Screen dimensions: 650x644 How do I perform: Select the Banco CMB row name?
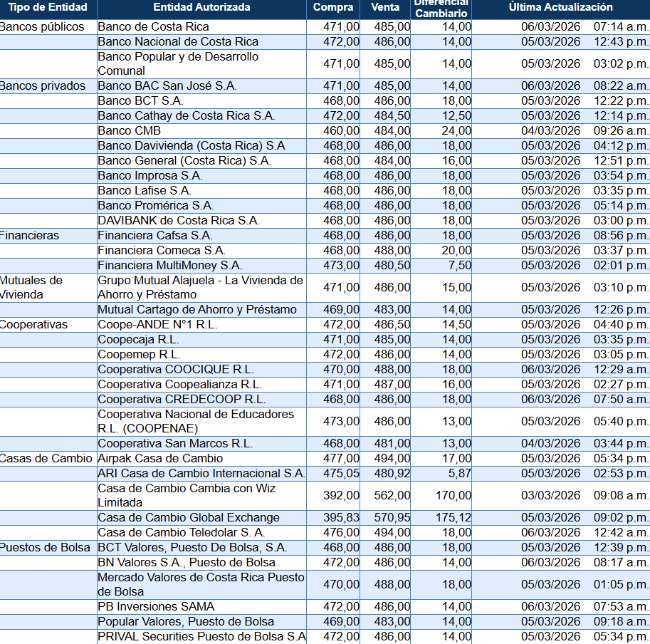(129, 130)
